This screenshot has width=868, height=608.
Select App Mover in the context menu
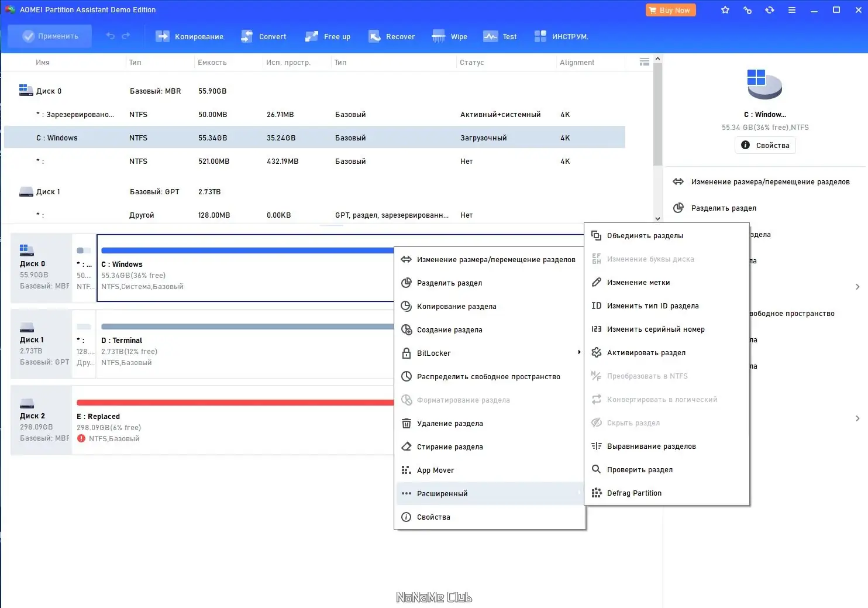[436, 470]
